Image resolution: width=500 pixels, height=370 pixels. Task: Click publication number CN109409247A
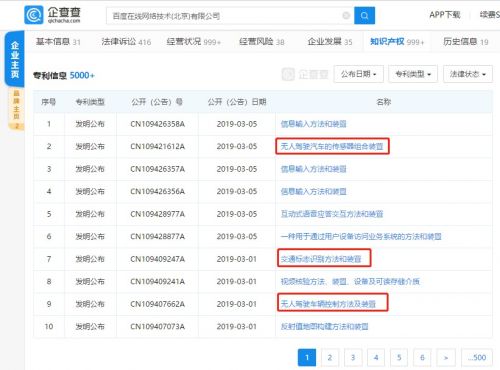pos(157,259)
